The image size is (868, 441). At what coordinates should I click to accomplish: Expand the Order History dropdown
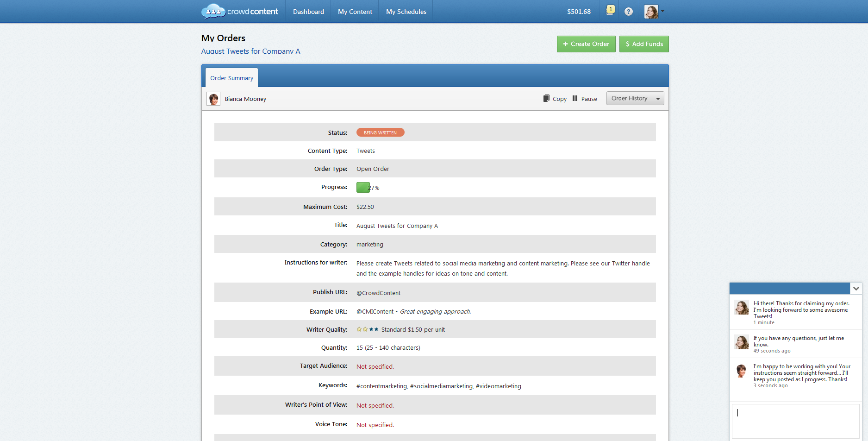tap(635, 98)
